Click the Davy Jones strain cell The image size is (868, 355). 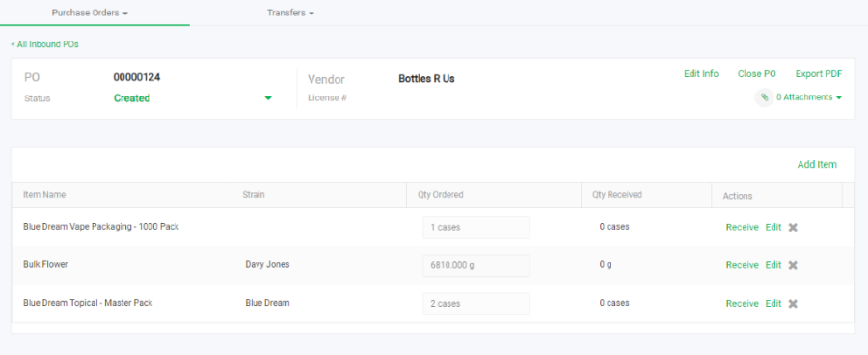click(x=267, y=264)
